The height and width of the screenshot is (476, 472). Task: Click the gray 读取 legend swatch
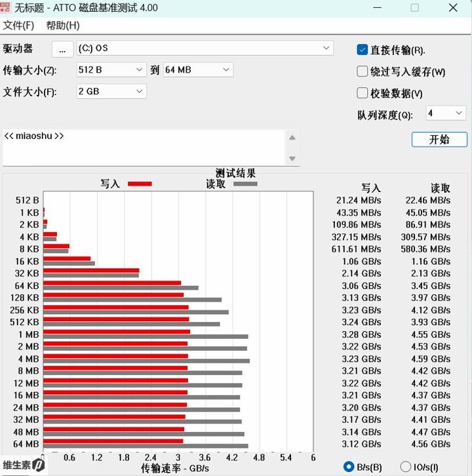click(x=245, y=184)
